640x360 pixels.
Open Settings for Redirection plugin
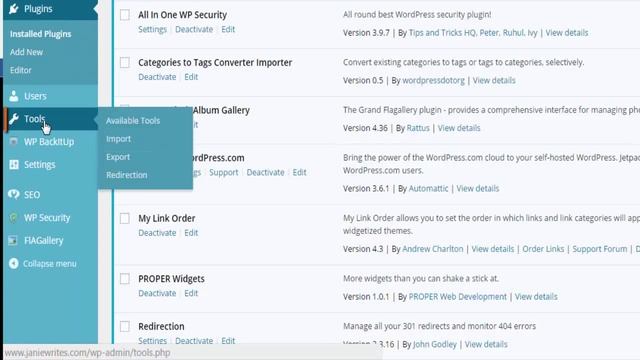pyautogui.click(x=152, y=340)
